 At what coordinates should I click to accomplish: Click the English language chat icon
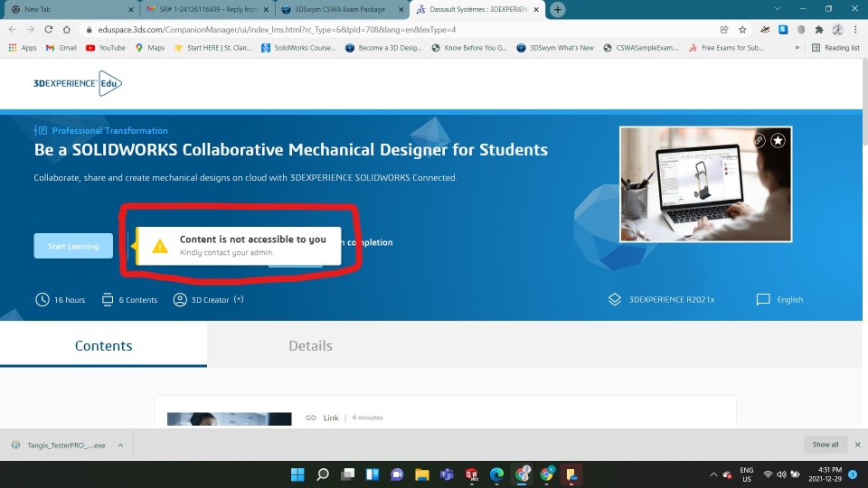(763, 299)
